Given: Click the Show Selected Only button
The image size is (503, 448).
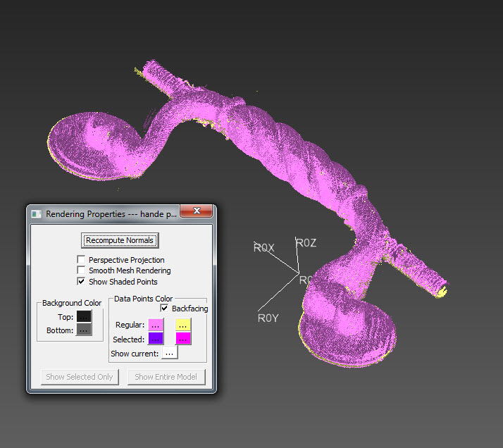Looking at the screenshot, I should (80, 377).
